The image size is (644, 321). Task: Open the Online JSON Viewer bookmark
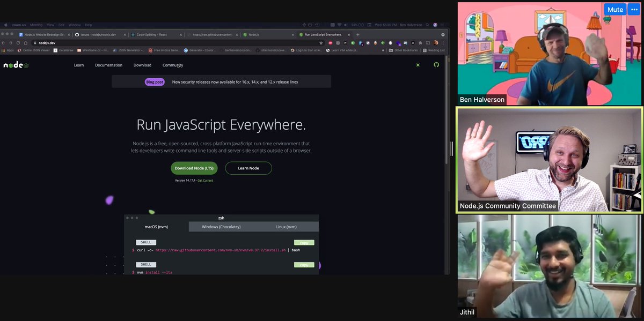tap(34, 50)
